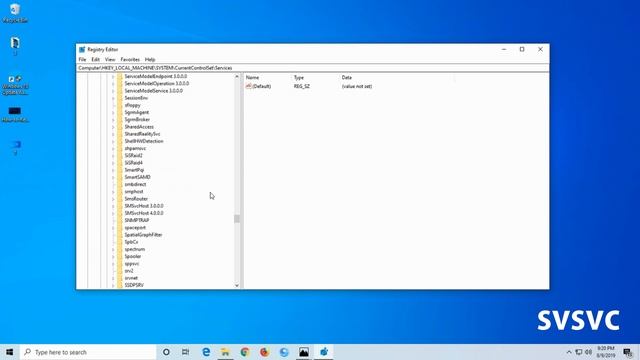This screenshot has height=360, width=640.
Task: Click the folder icon beside sfloppy
Action: tap(120, 105)
